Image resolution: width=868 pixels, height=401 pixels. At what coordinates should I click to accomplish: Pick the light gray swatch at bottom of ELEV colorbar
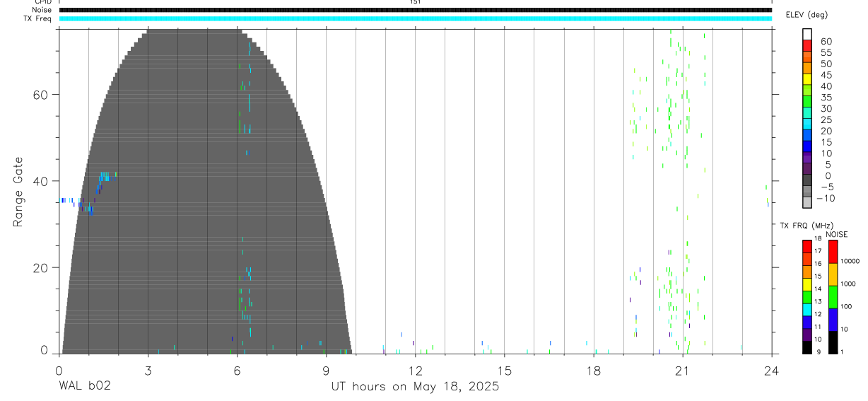tap(807, 203)
